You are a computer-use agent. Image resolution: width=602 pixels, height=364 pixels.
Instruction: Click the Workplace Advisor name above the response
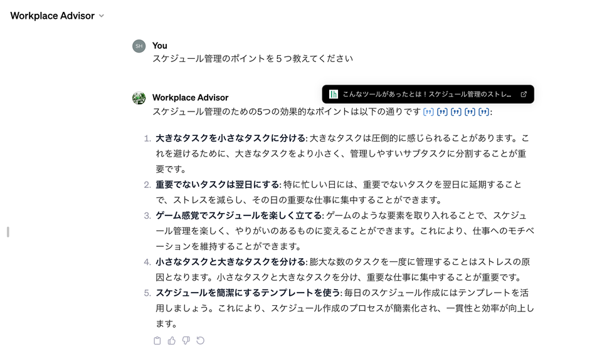click(x=190, y=98)
